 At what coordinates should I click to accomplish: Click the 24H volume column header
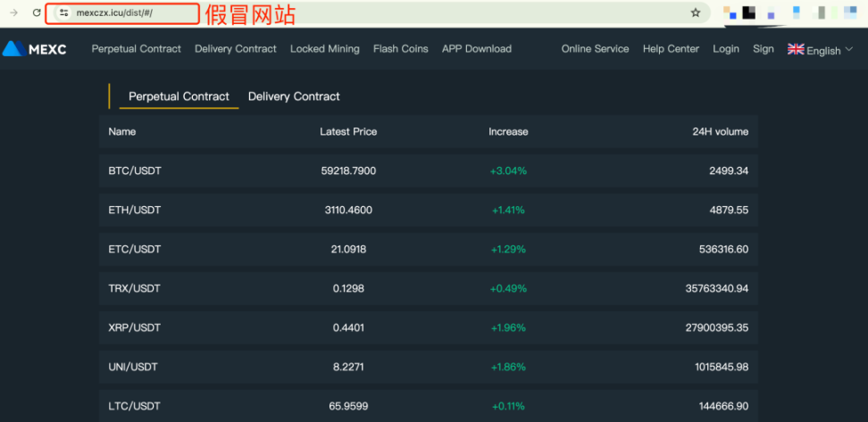click(720, 132)
